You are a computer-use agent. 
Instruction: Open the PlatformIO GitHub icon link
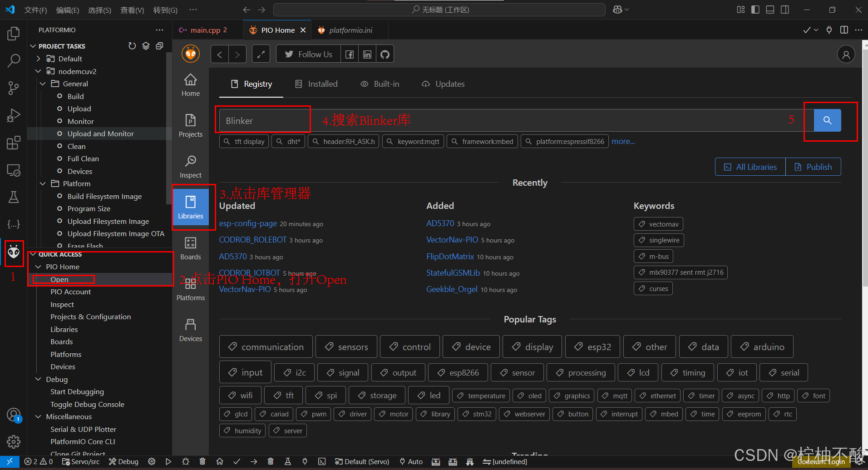385,54
